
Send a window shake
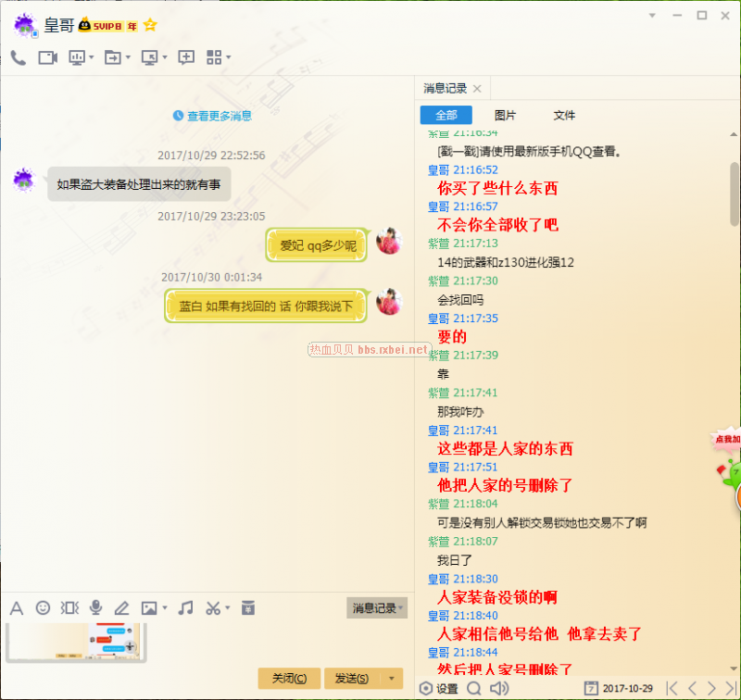coord(69,607)
